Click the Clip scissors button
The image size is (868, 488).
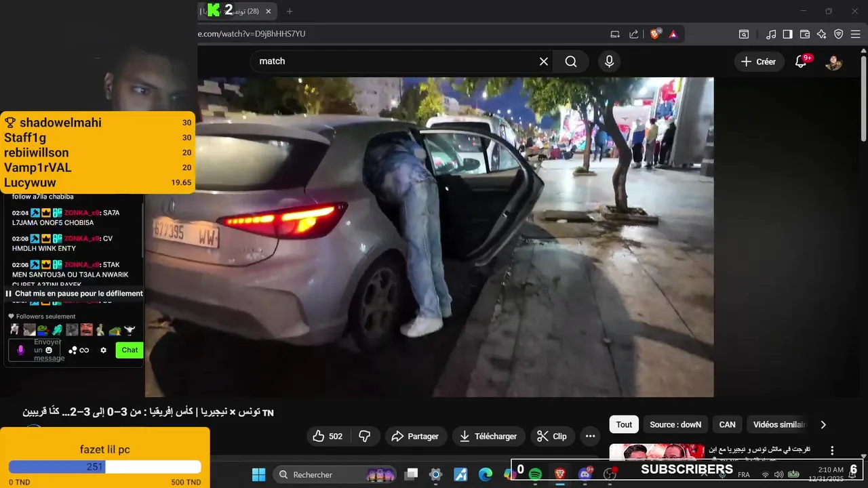coord(552,436)
